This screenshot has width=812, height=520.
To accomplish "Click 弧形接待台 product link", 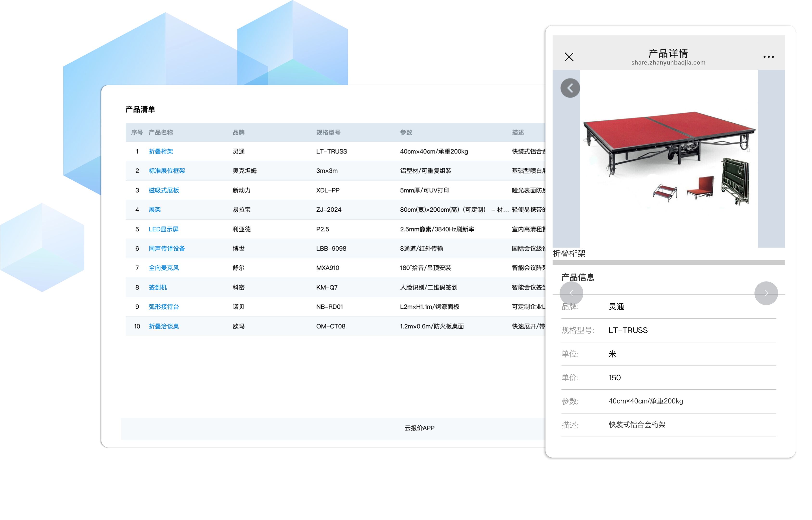I will [164, 307].
